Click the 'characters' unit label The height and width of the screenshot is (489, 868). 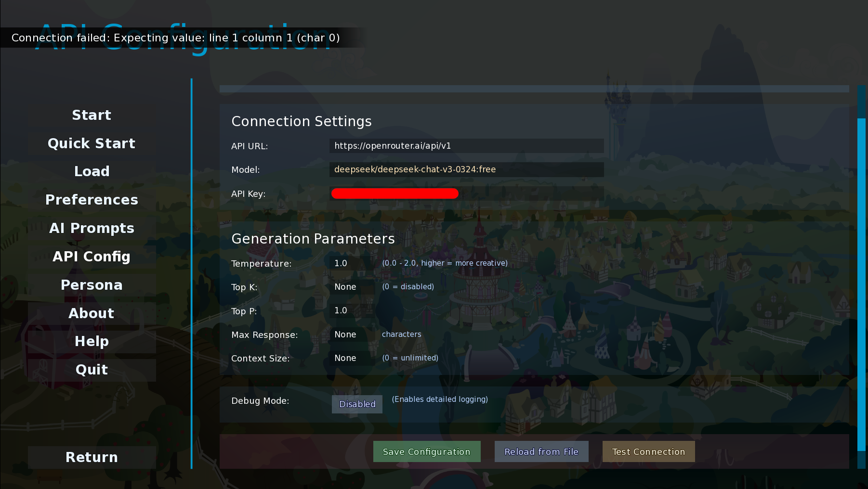pos(402,335)
